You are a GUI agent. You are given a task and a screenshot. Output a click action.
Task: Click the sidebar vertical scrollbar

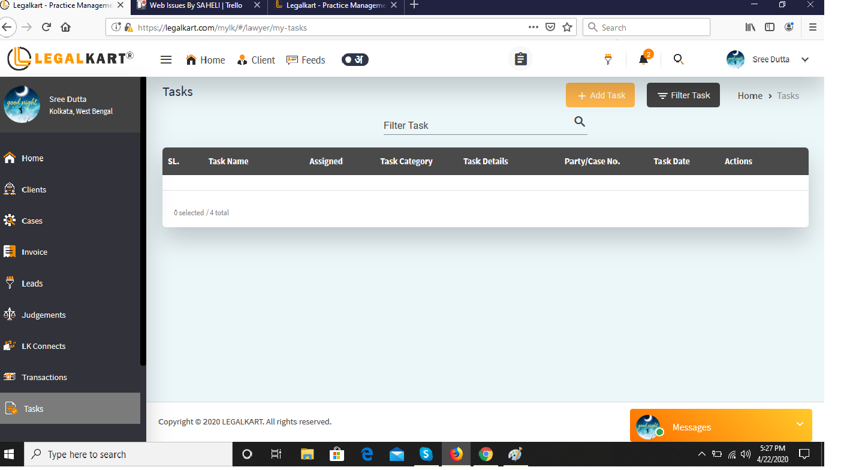click(143, 222)
